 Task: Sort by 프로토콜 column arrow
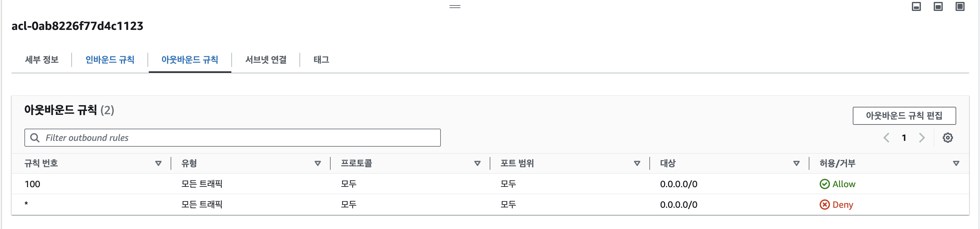pos(477,163)
